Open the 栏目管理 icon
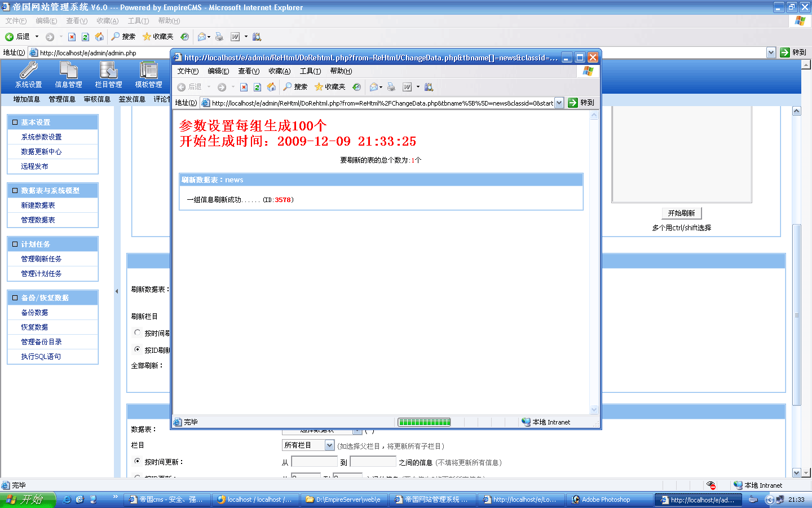Screen dimensions: 812x508 [108, 71]
